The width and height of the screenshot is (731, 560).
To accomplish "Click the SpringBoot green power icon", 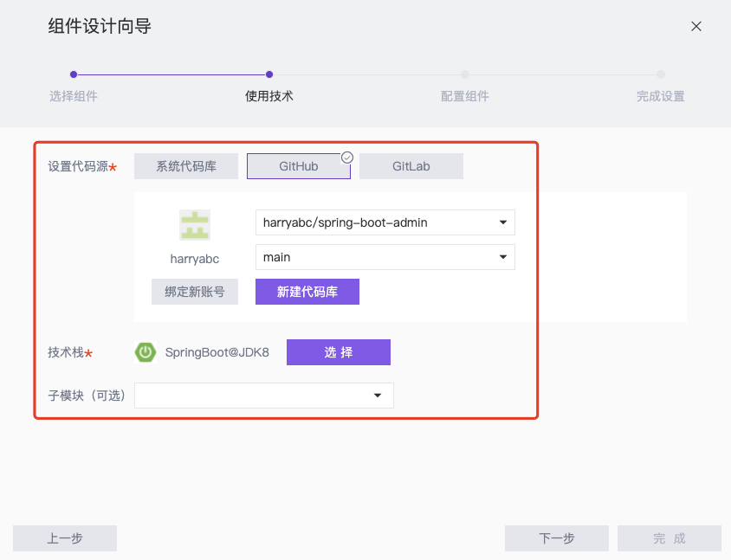I will [x=146, y=352].
